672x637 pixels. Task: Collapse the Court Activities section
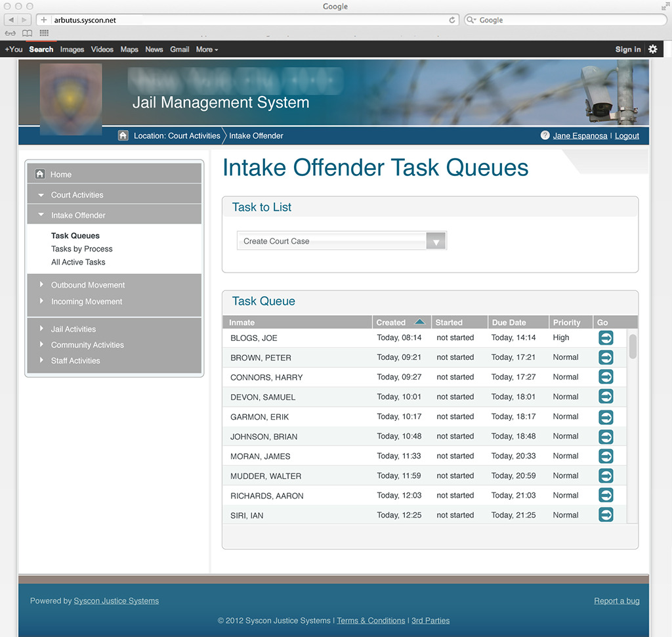[77, 195]
